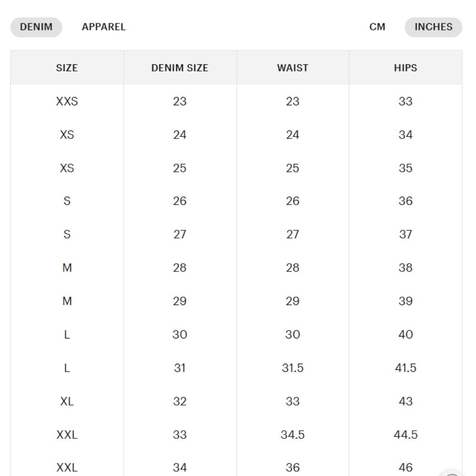
Task: Switch to the DENIM tab
Action: 36,27
